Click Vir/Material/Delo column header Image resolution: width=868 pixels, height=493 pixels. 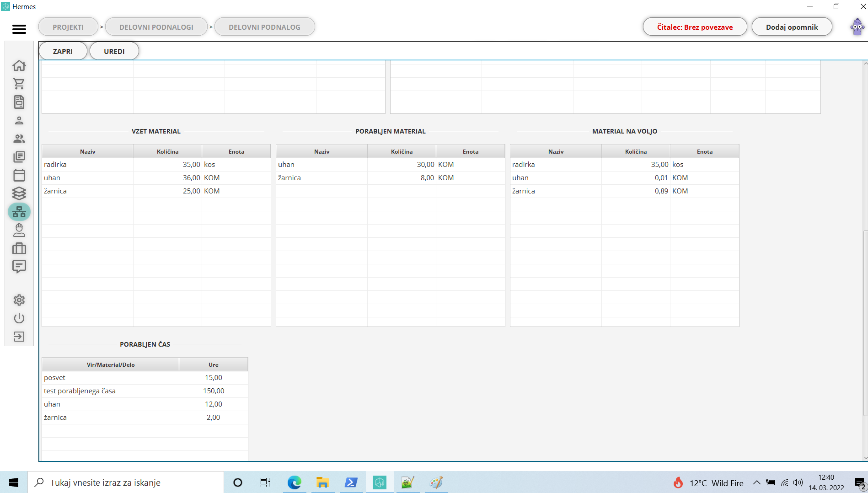pyautogui.click(x=110, y=364)
